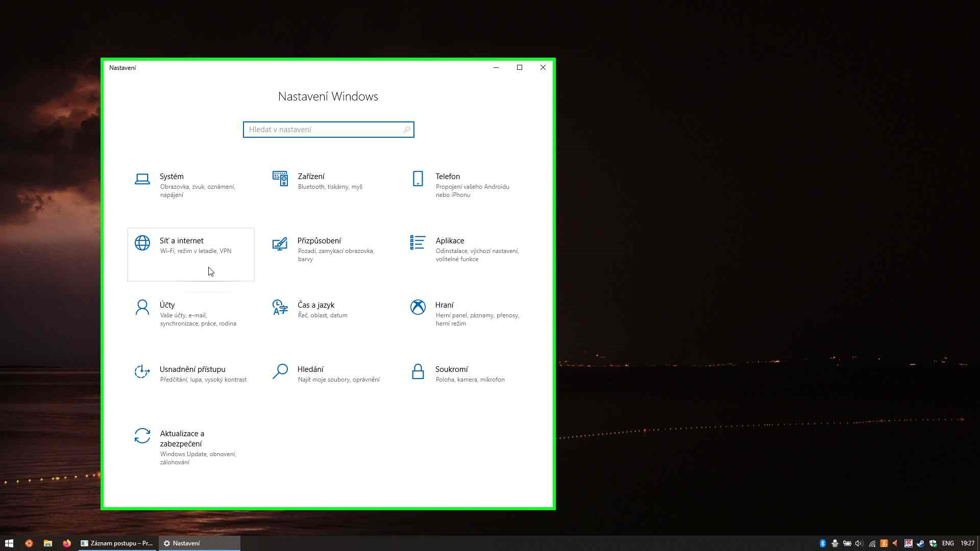
Task: Click the orange square tray icon
Action: 884,543
